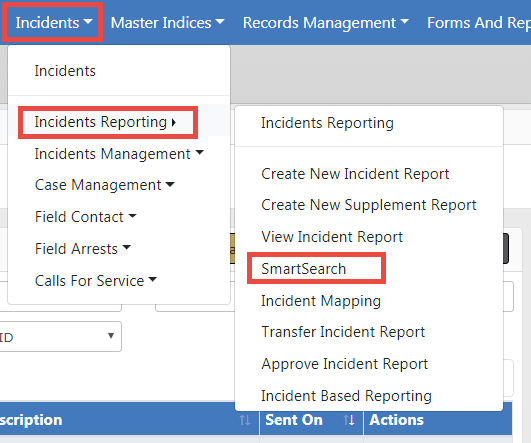531x443 pixels.
Task: Open SmartSearch from the submenu
Action: 303,269
